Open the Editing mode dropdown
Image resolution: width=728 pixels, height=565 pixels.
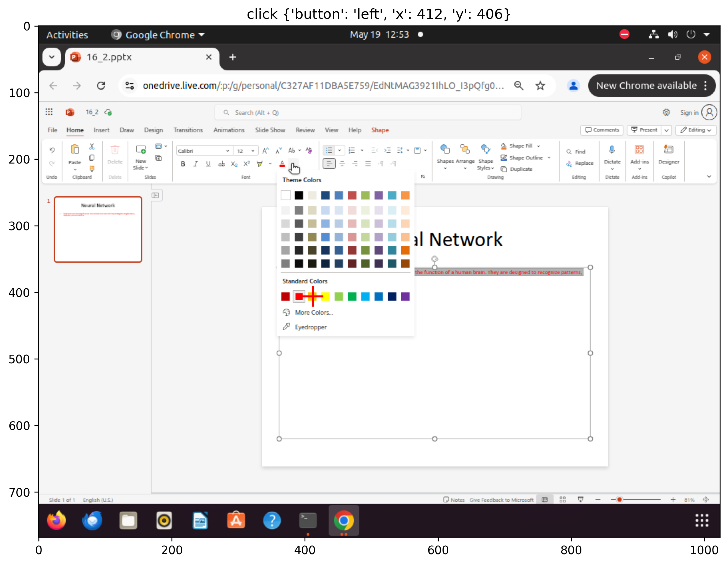[x=696, y=130]
